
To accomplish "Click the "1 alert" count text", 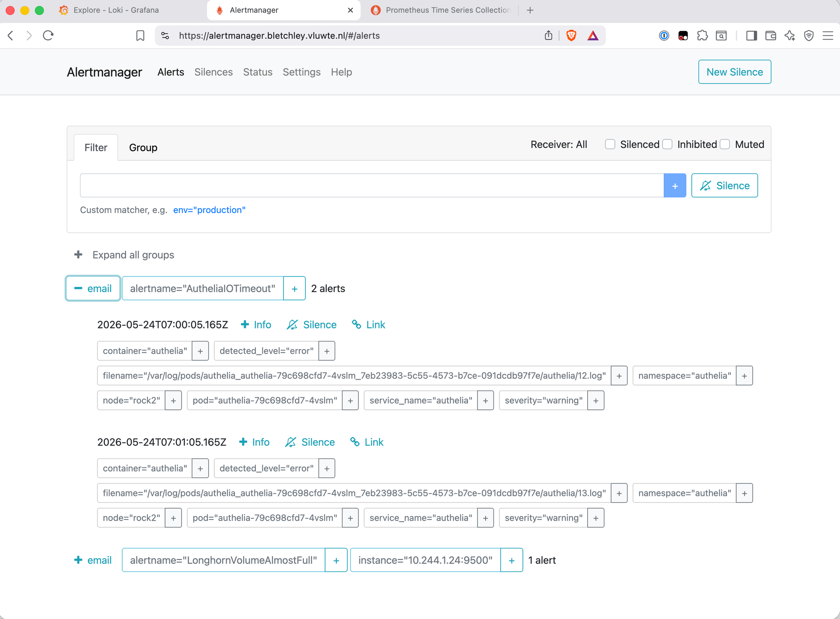I will tap(542, 560).
